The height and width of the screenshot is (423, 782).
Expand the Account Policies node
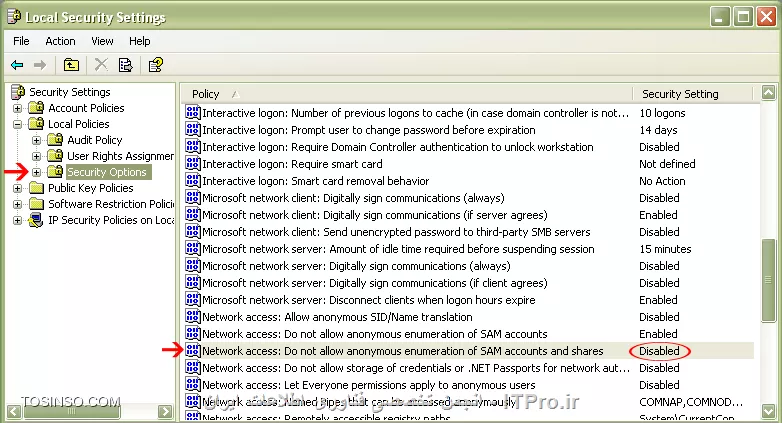(x=17, y=108)
